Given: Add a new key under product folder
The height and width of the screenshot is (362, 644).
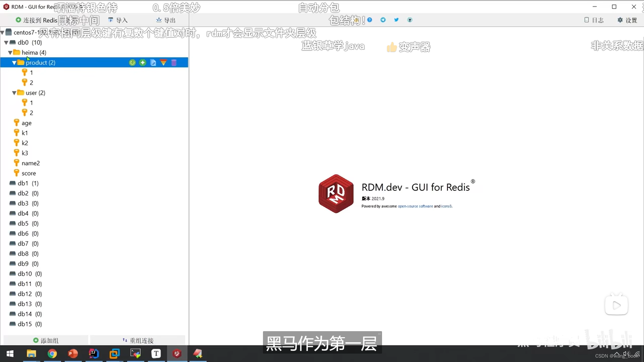Looking at the screenshot, I should (143, 62).
